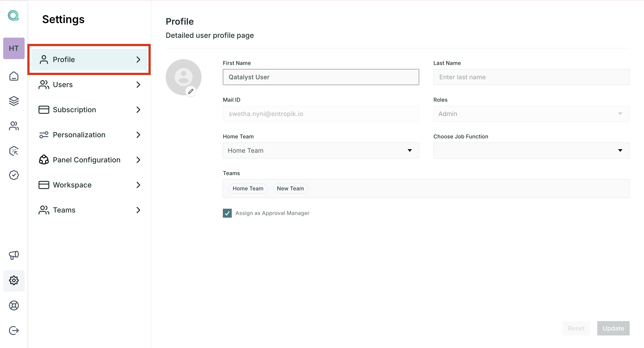Expand Personalization chevron arrow
The image size is (644, 348).
click(x=138, y=135)
